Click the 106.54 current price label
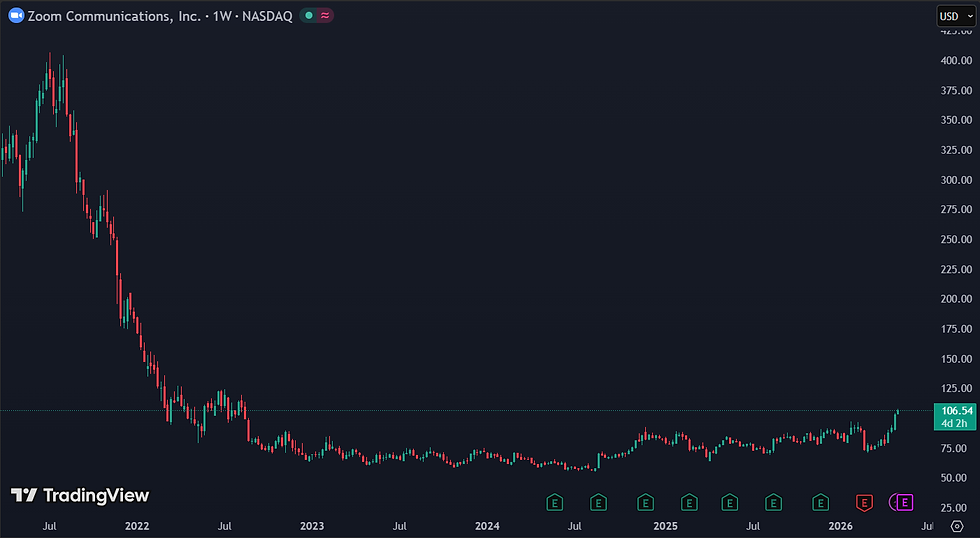This screenshot has height=538, width=980. [x=957, y=411]
